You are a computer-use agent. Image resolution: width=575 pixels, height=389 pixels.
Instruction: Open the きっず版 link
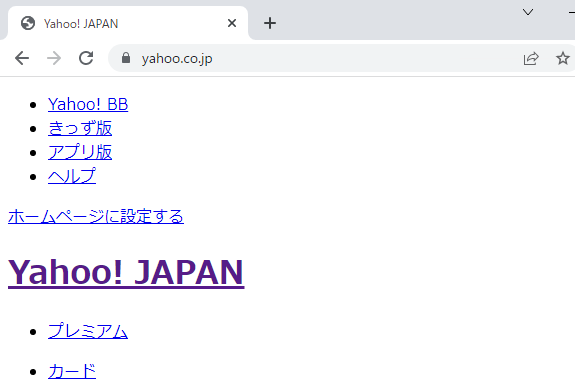point(80,128)
